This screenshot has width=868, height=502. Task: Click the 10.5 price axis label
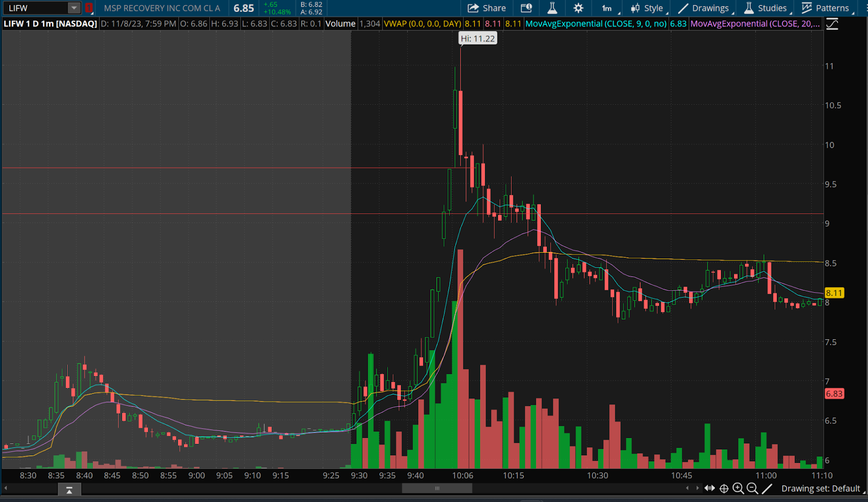point(833,105)
